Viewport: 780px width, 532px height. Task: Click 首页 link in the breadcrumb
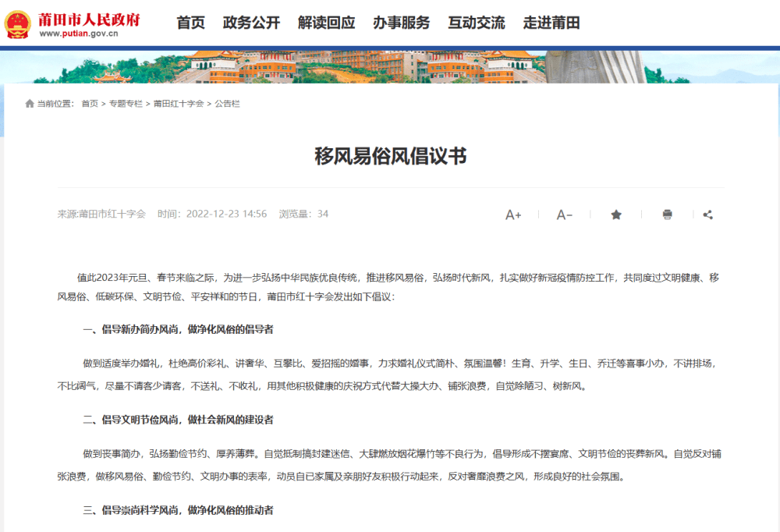point(90,104)
